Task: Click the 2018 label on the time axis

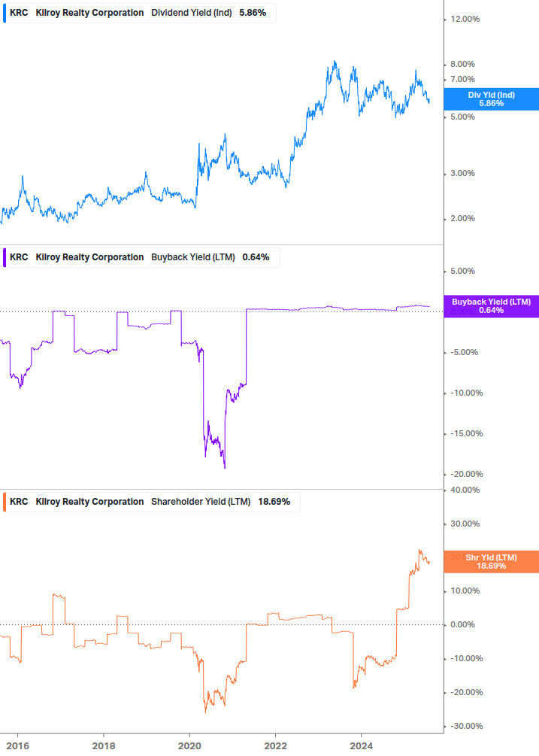Action: 104,746
